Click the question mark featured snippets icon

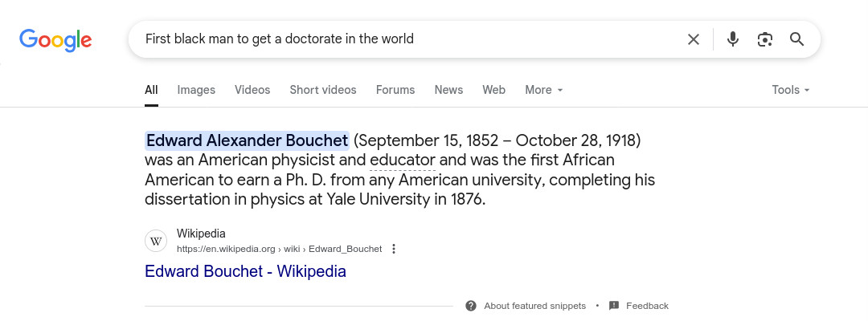point(470,306)
